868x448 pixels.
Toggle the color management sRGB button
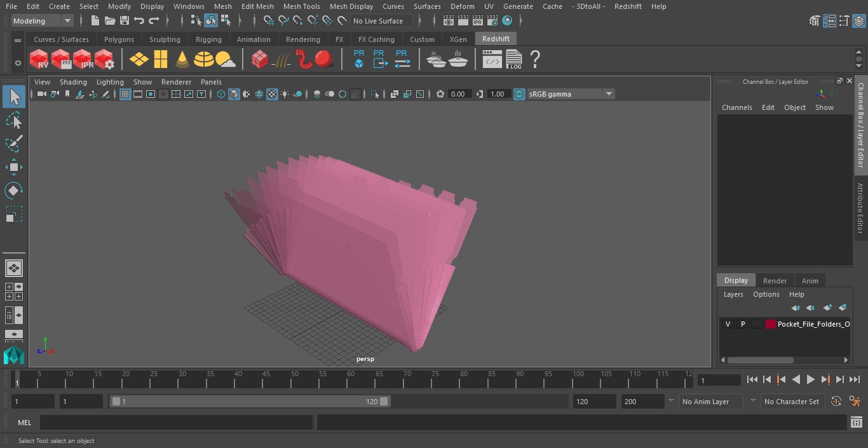pos(519,94)
